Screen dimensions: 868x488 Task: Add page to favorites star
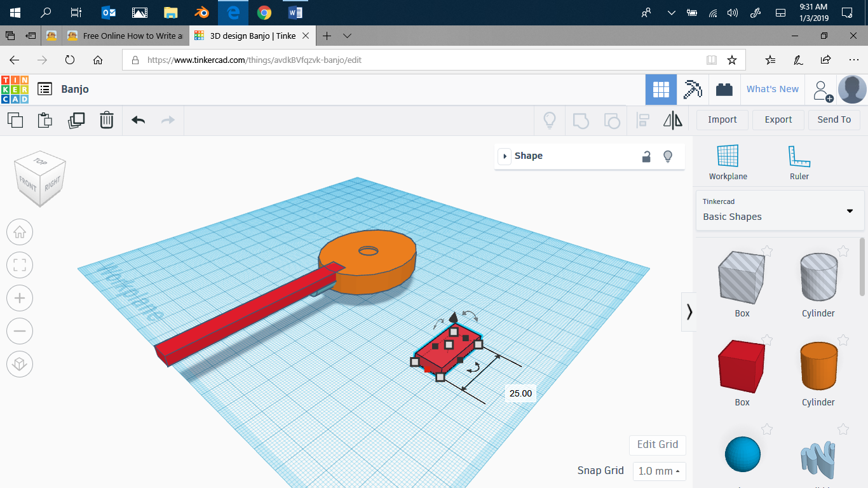click(732, 60)
